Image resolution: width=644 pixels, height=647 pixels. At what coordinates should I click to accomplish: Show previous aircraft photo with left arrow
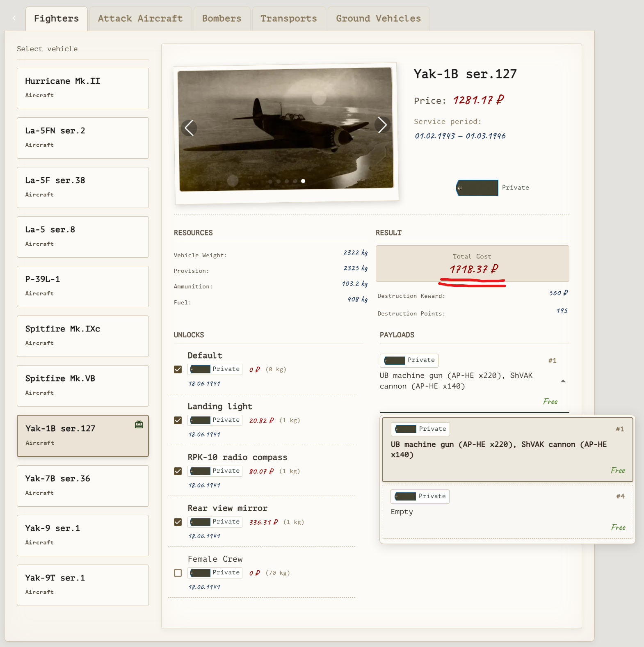pos(189,128)
